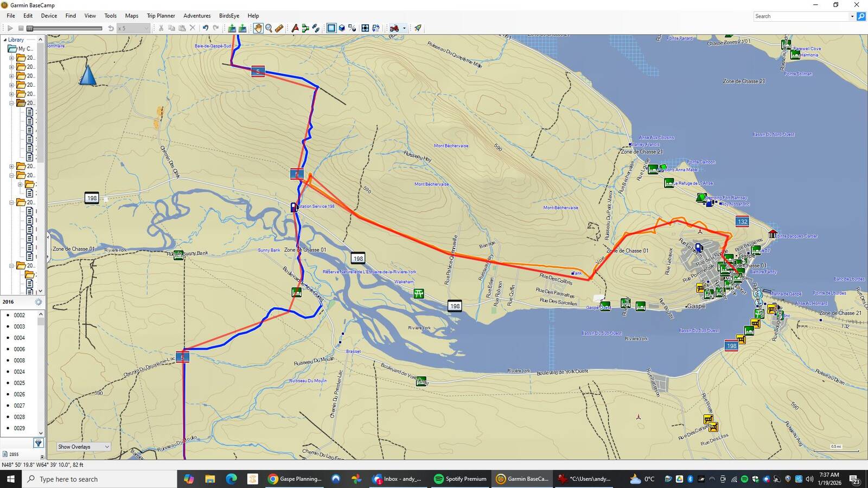
Task: Click the playback position slider
Action: 65,28
